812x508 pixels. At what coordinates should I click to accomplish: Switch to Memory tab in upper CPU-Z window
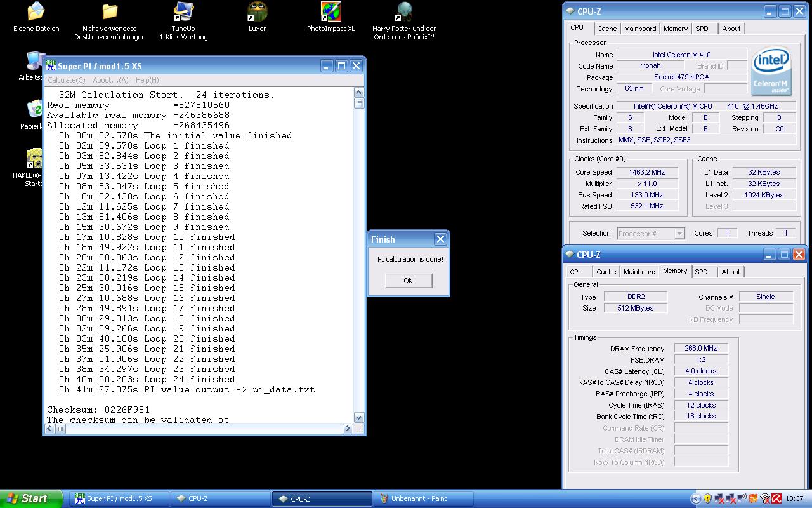(676, 29)
